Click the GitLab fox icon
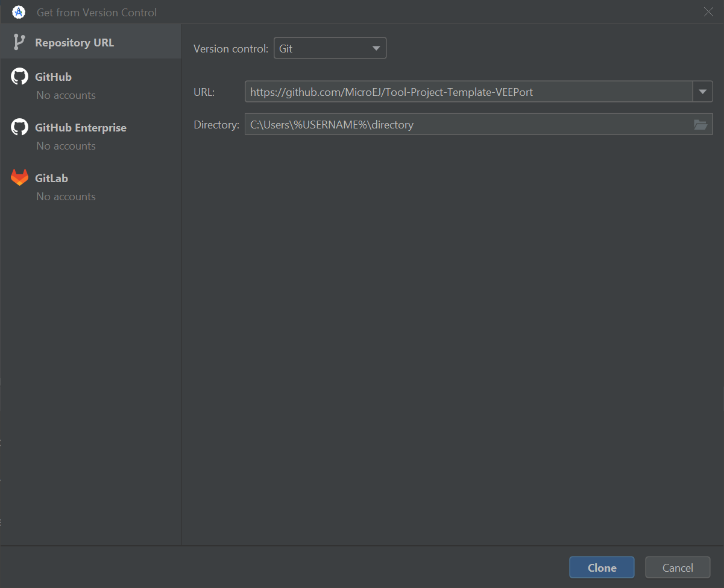This screenshot has width=724, height=588. click(19, 178)
